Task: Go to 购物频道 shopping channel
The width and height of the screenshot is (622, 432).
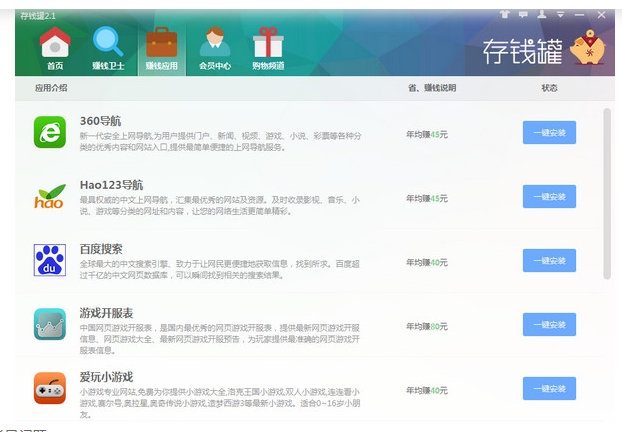Action: click(268, 48)
